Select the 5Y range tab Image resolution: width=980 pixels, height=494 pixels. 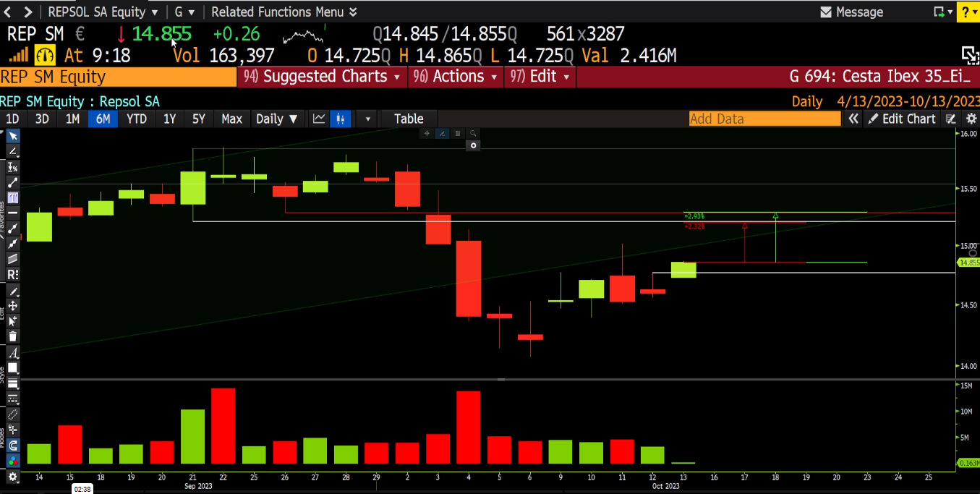pos(199,119)
